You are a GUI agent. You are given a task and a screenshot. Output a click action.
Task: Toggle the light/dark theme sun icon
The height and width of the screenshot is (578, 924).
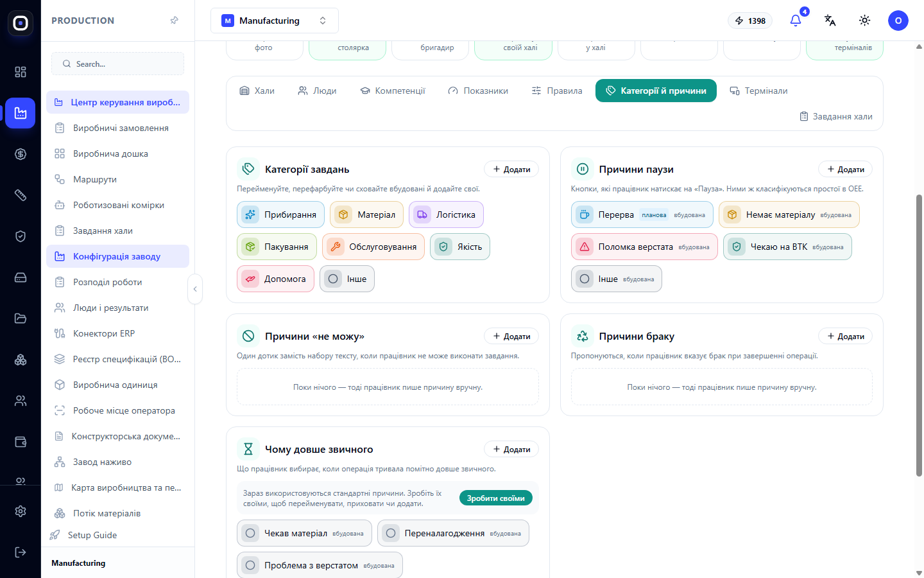pyautogui.click(x=865, y=21)
